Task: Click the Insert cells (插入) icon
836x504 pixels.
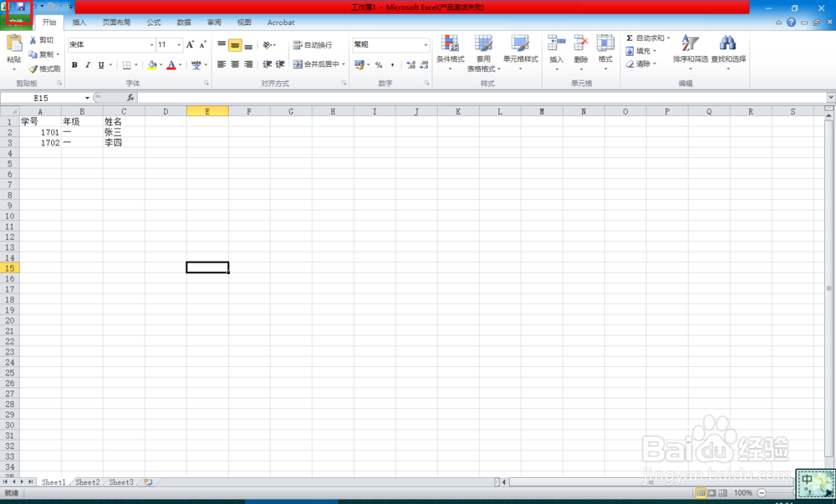Action: [x=557, y=43]
